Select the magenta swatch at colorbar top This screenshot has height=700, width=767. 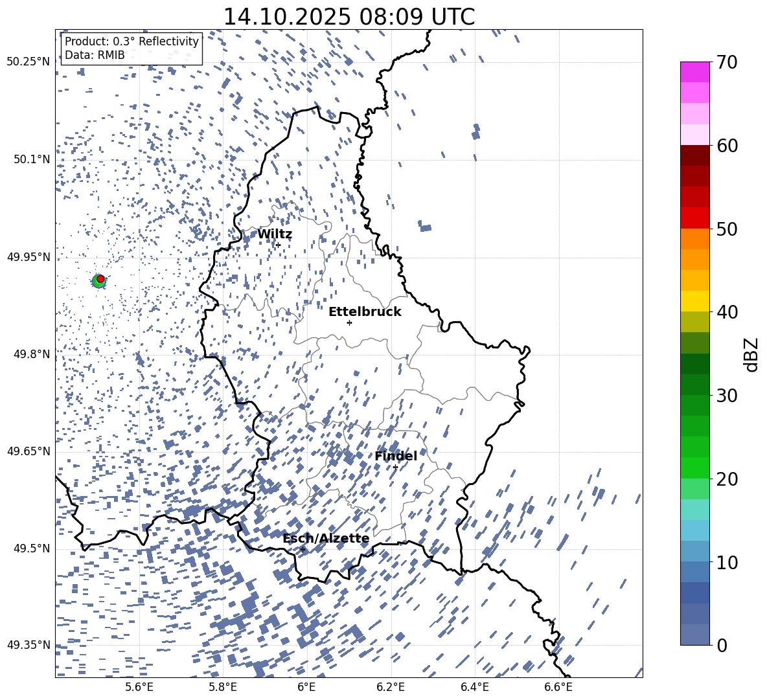[x=695, y=72]
